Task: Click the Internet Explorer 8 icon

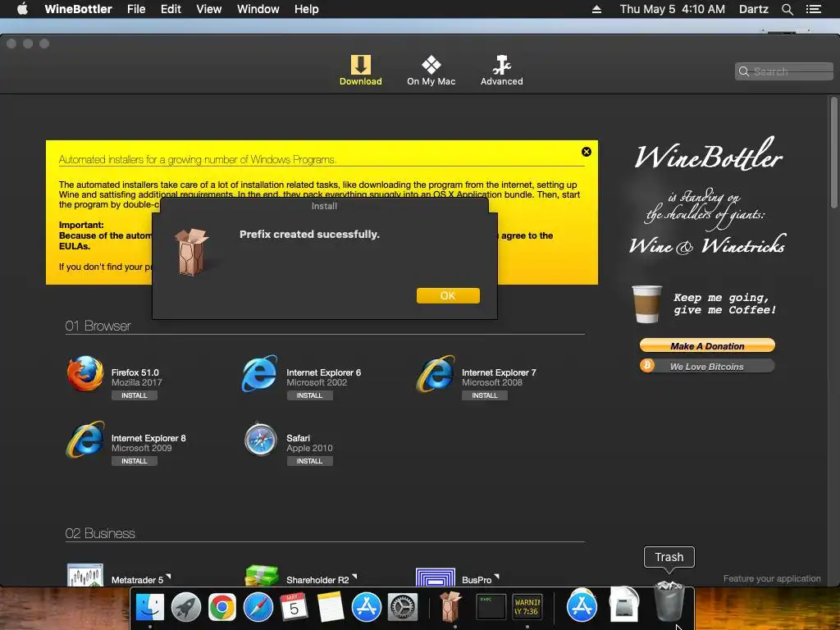Action: click(x=85, y=440)
